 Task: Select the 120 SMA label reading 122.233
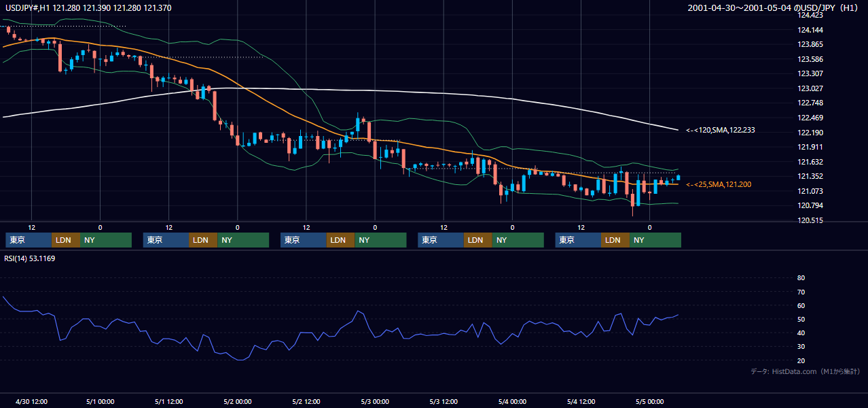[721, 130]
